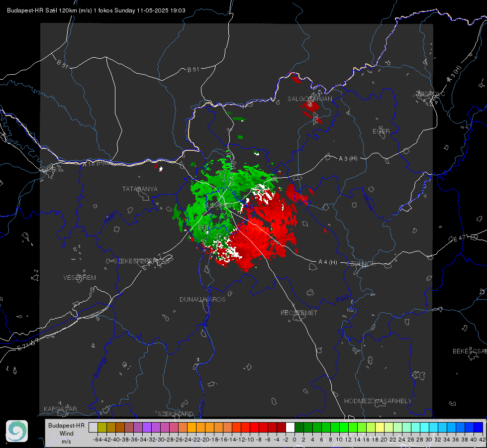Click the VESZPREM city label
The image size is (487, 448).
pos(80,277)
